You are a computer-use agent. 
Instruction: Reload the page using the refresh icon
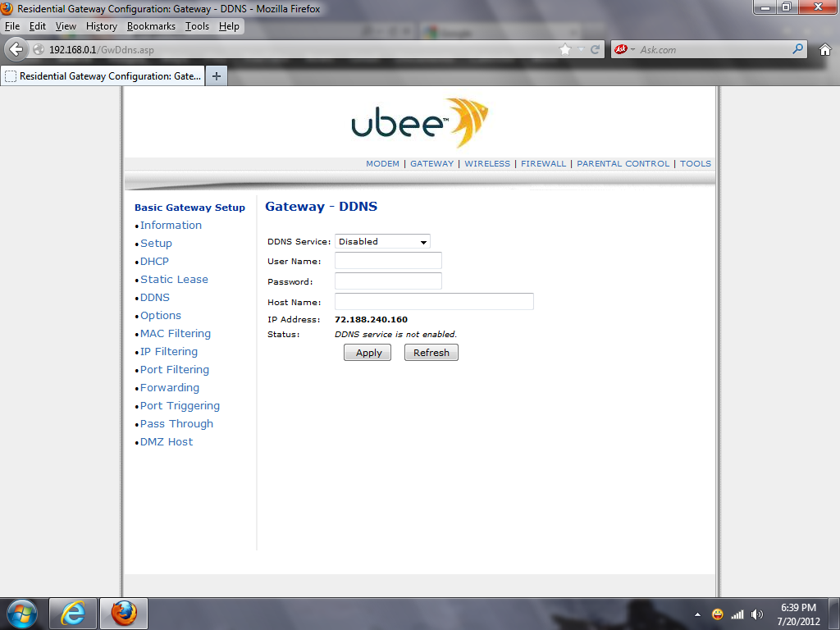[596, 49]
